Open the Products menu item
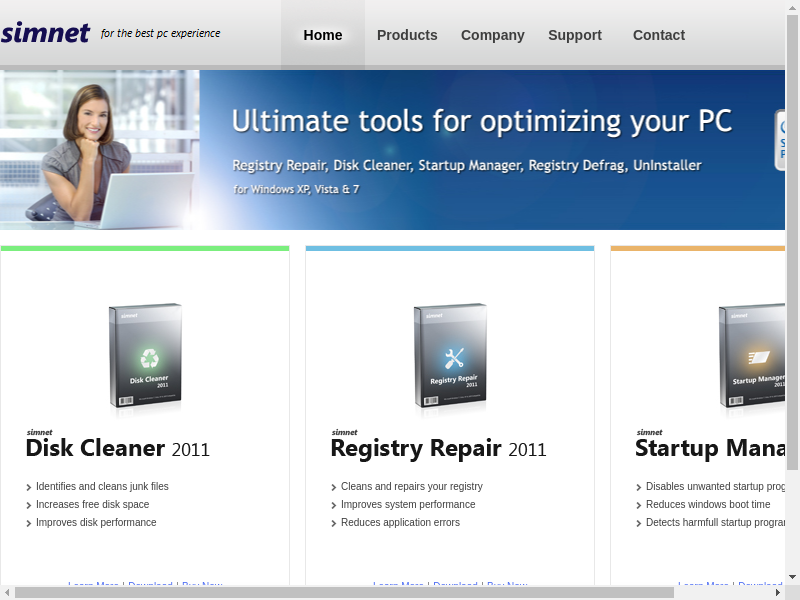 coord(407,35)
